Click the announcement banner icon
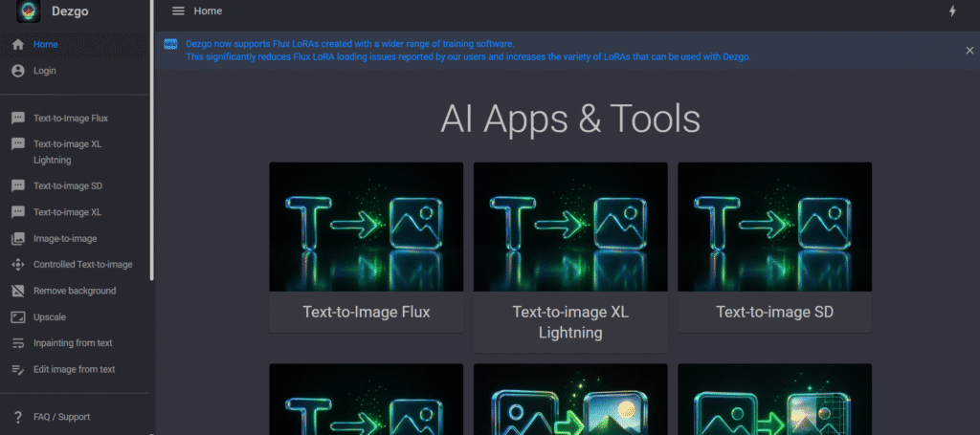Viewport: 980px width, 435px height. coord(170,44)
